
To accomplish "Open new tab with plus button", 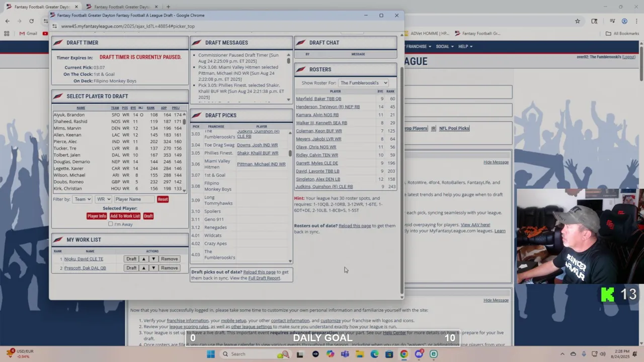I will pos(168,7).
